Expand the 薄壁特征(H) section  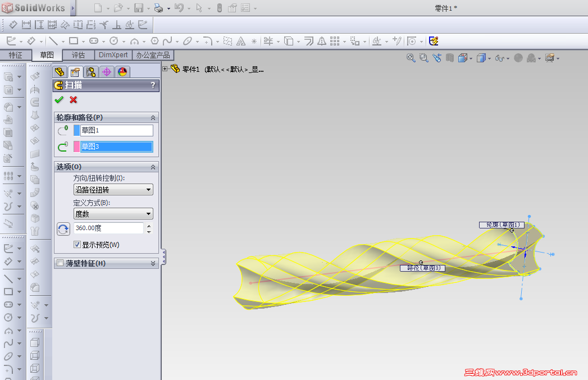(x=153, y=263)
